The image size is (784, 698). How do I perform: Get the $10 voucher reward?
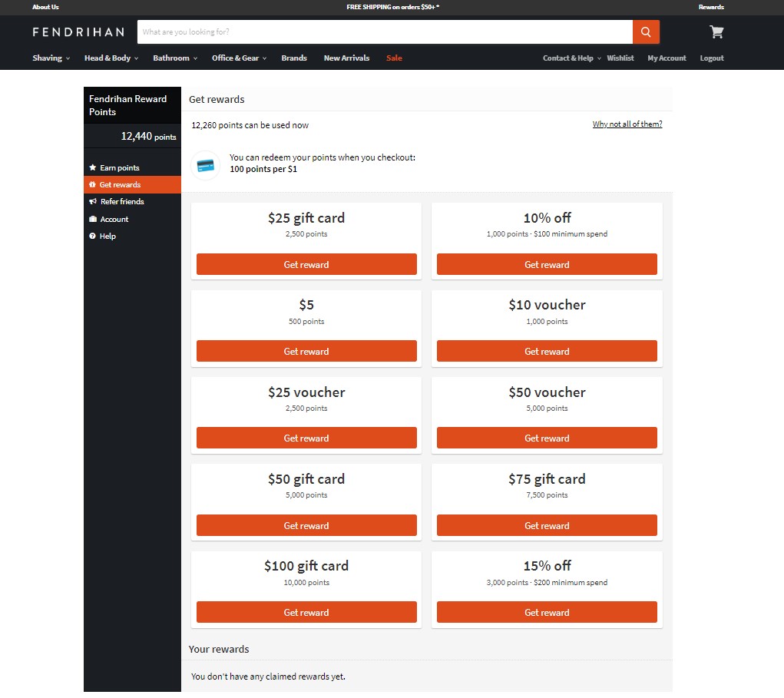[x=547, y=351]
